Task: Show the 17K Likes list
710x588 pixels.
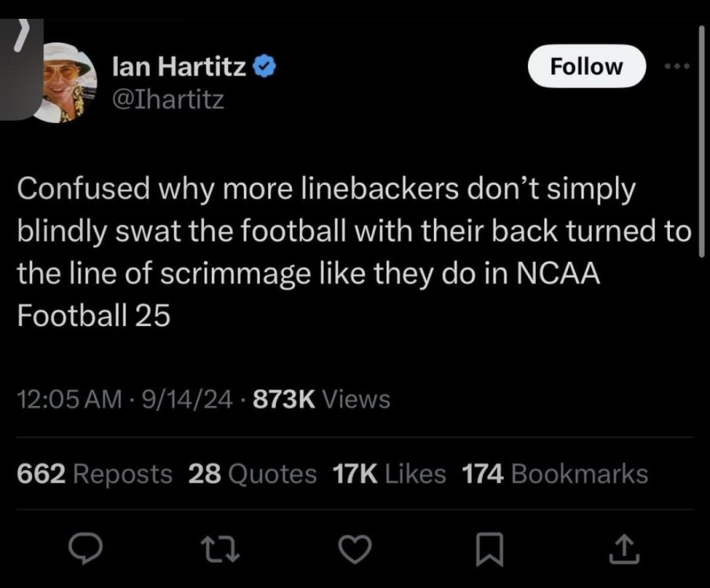Action: pyautogui.click(x=390, y=474)
